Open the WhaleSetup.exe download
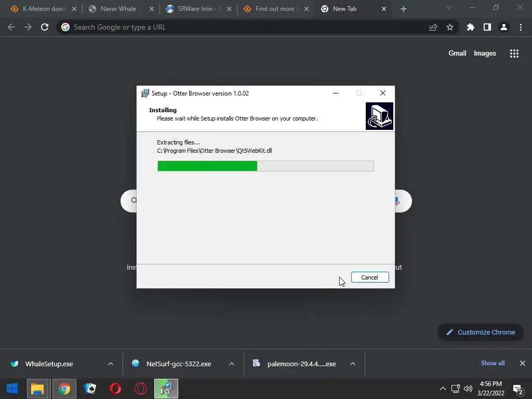 tap(49, 364)
